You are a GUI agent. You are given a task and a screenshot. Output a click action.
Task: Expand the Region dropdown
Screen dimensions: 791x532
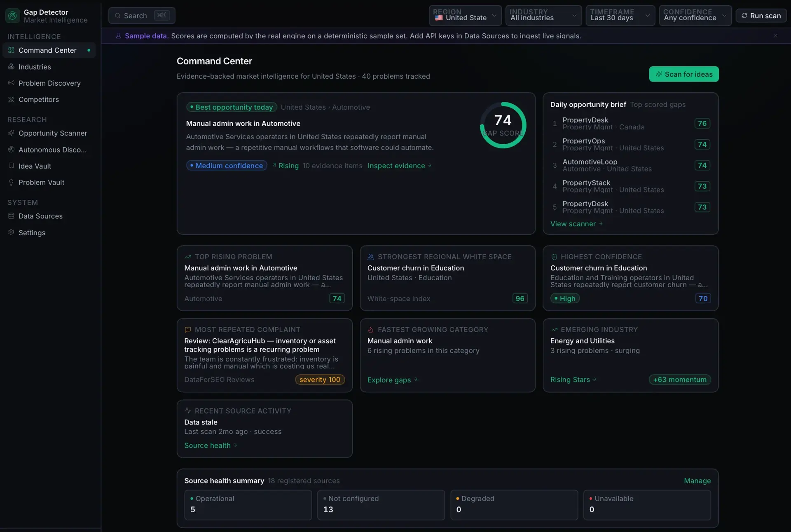coord(465,15)
